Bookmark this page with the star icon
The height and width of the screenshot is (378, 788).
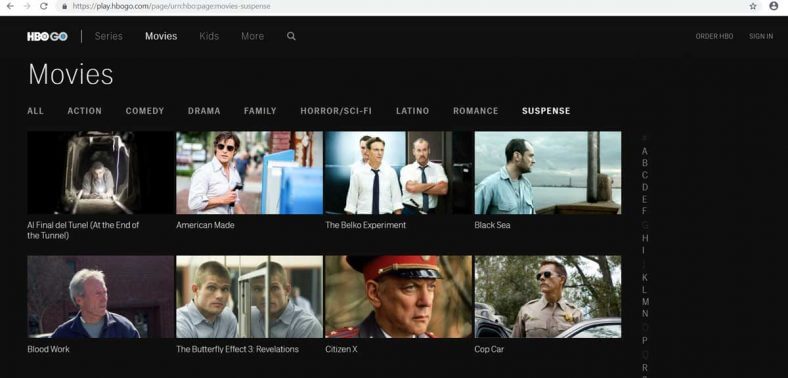coord(753,6)
